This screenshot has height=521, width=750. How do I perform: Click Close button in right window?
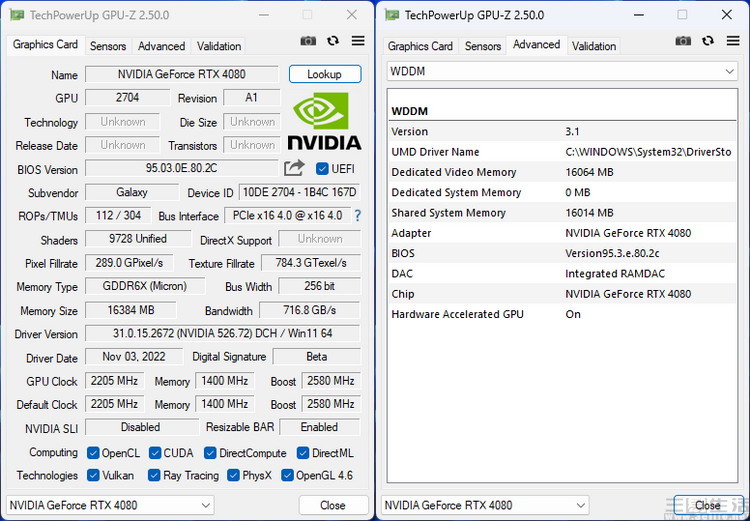coord(708,505)
